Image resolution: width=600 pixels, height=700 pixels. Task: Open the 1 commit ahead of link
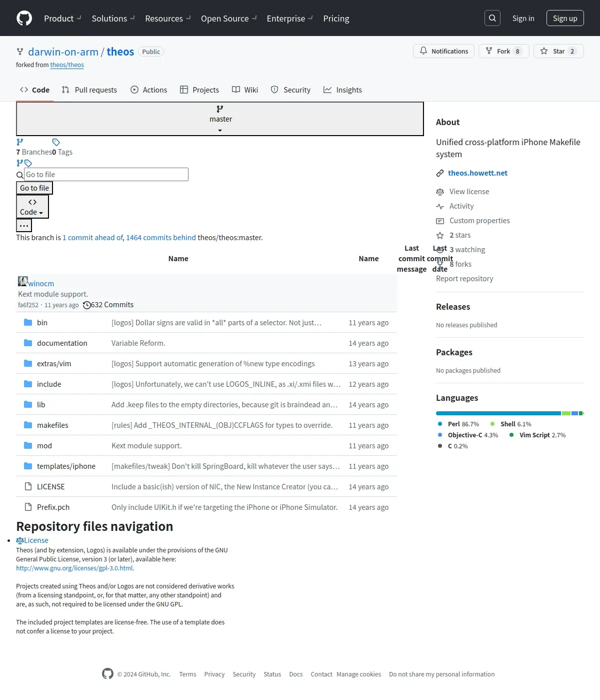[92, 238]
